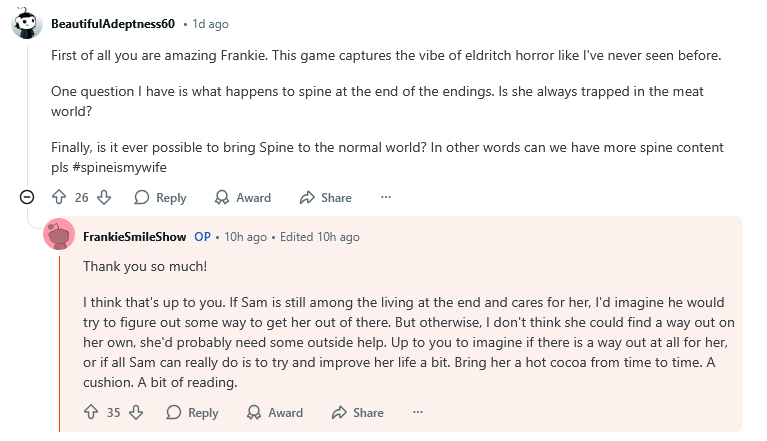Click BeautifulAdeptness60's avatar icon
This screenshot has height=441, width=767.
point(27,23)
